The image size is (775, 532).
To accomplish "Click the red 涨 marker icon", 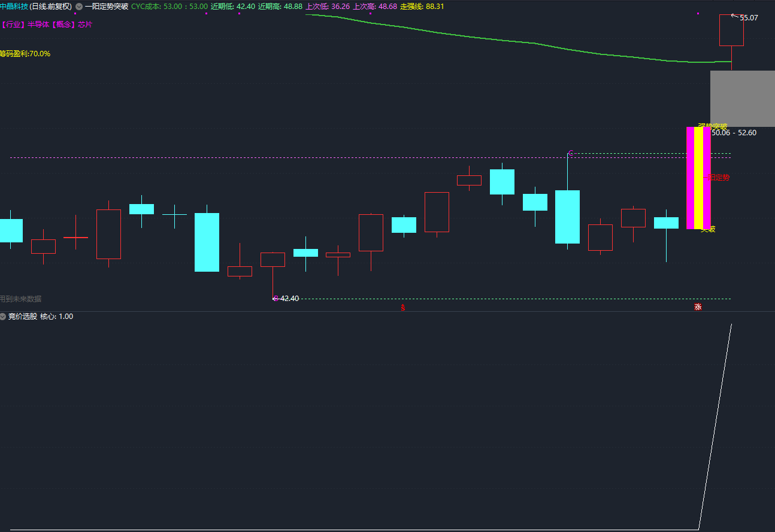I will (x=698, y=307).
